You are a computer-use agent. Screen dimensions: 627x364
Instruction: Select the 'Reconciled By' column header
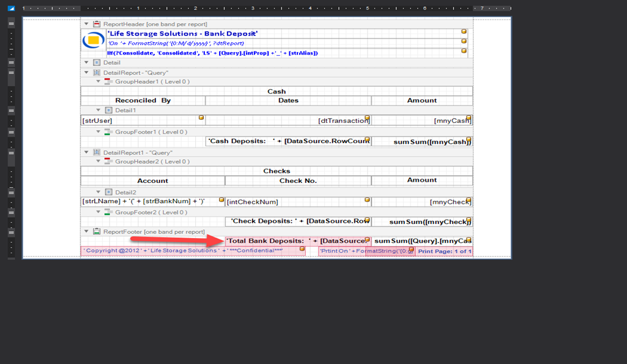(143, 100)
